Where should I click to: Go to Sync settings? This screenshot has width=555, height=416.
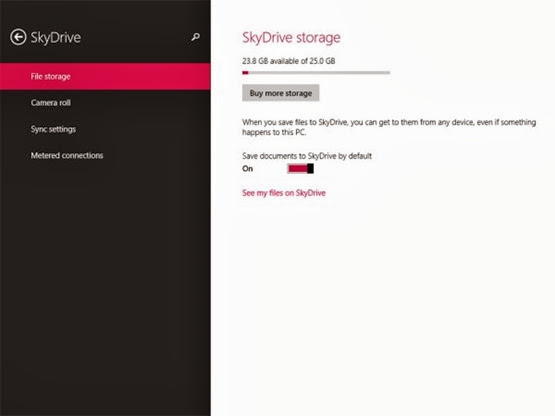53,129
